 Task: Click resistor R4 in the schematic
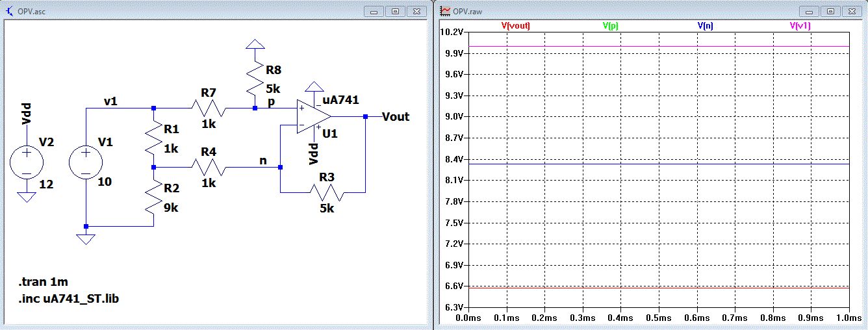pyautogui.click(x=208, y=168)
